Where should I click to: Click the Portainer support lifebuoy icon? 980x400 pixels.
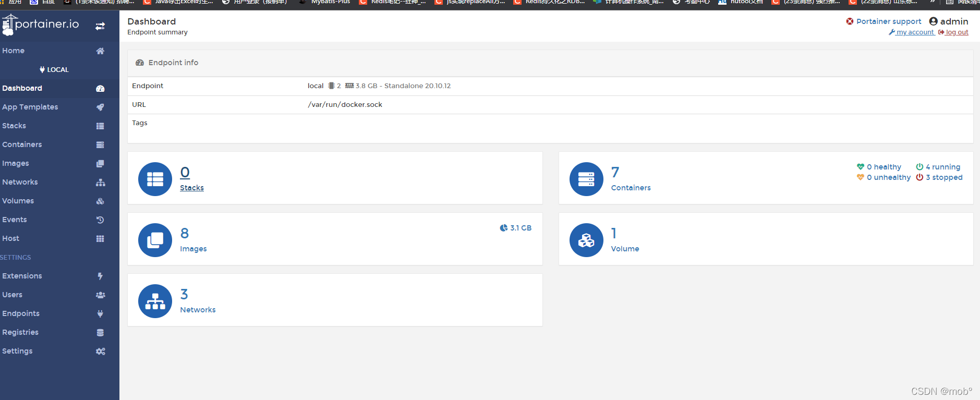[850, 21]
